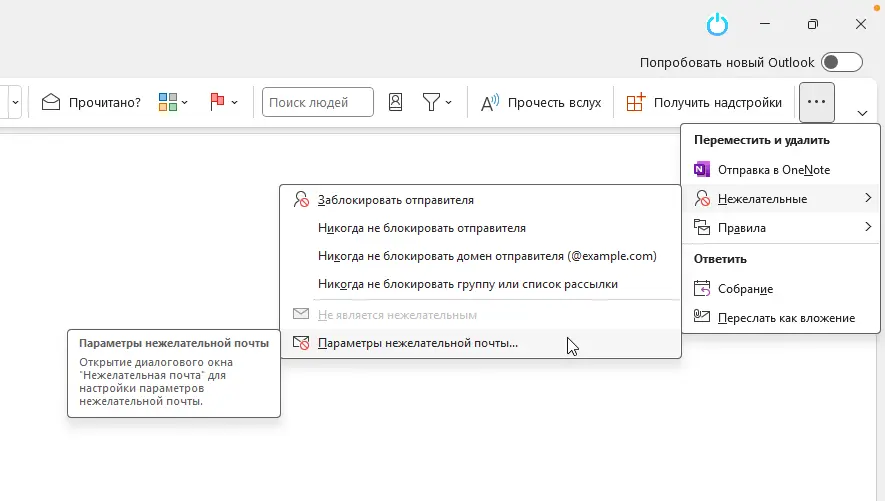Select Заблокировать отправителя
Viewport: 885px width, 501px height.
tap(395, 200)
